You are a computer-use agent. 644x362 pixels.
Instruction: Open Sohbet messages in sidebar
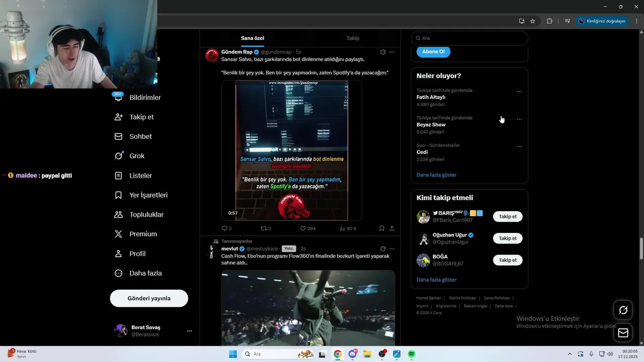point(133,136)
